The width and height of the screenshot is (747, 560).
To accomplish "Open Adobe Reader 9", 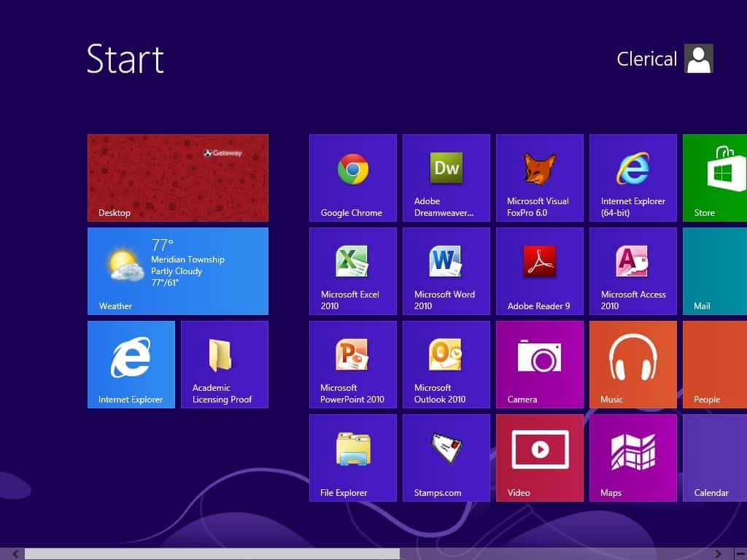I will pos(539,271).
